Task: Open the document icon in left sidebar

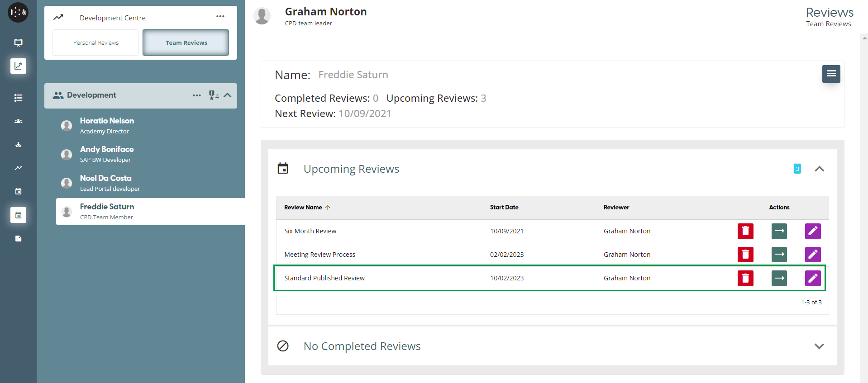Action: (18, 238)
